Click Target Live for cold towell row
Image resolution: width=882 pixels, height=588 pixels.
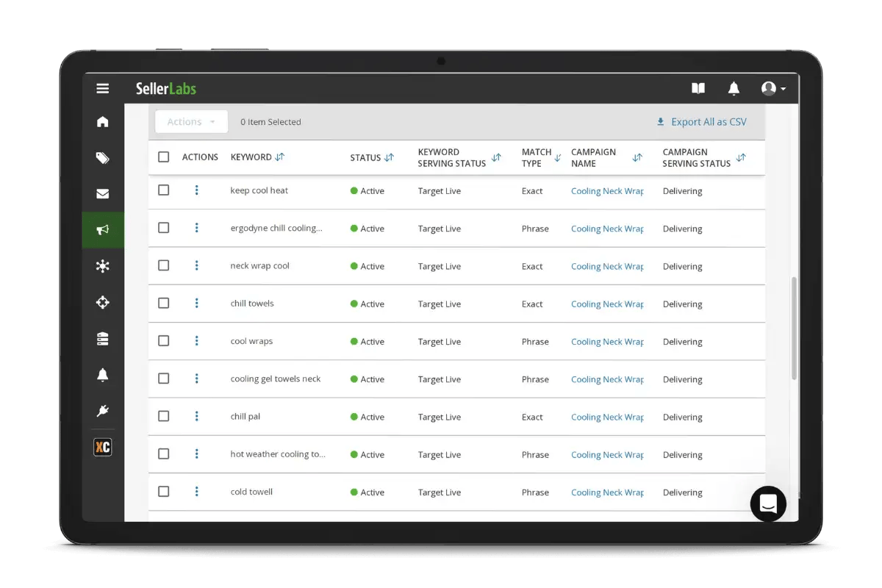coord(440,492)
